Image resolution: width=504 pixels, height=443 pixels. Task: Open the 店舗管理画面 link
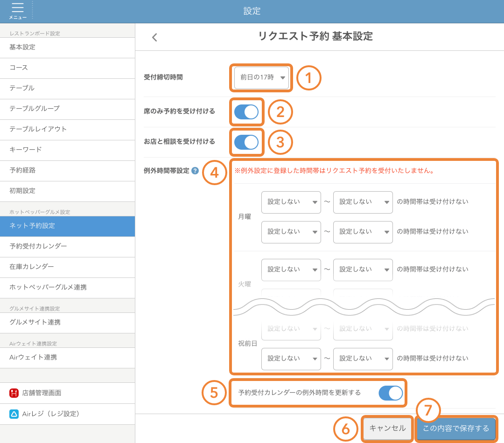[67, 393]
